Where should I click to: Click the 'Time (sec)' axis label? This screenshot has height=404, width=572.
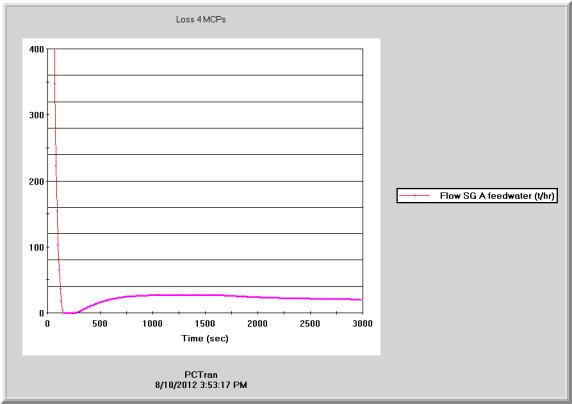point(205,338)
